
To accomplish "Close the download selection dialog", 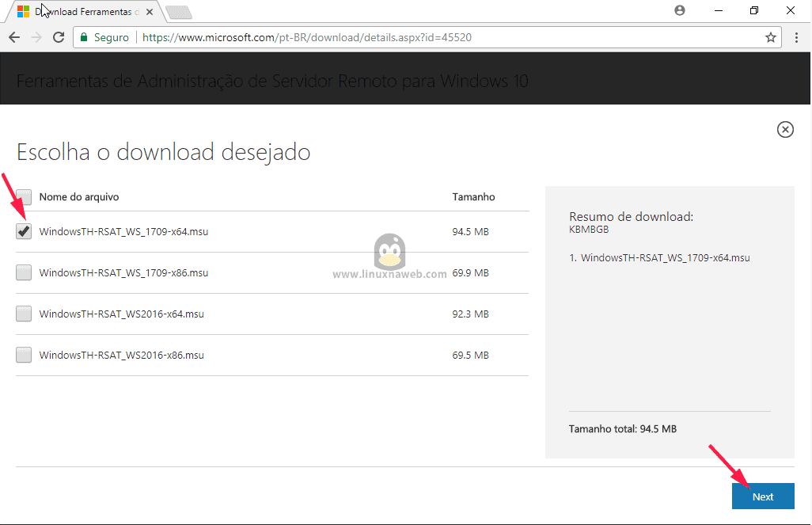I will pos(784,129).
